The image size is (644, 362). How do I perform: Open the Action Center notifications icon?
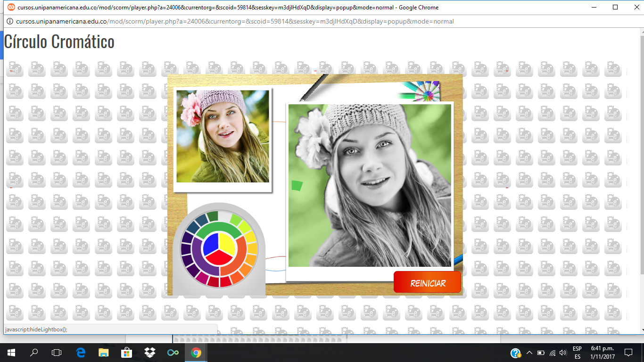pyautogui.click(x=628, y=353)
